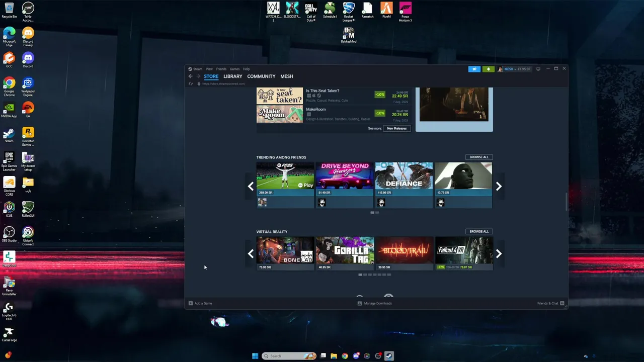Image resolution: width=644 pixels, height=362 pixels.
Task: Open the Defiance game card
Action: tap(404, 185)
